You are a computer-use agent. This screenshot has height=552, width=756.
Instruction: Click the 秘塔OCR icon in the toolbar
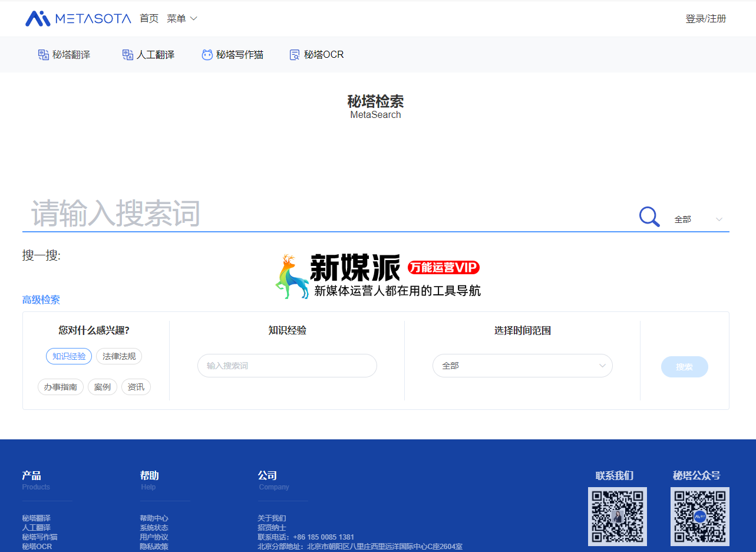[295, 55]
